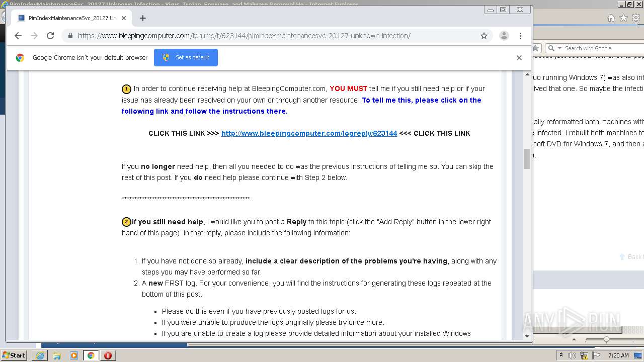Click the magnifier icon in search box
This screenshot has width=644, height=362.
click(552, 48)
